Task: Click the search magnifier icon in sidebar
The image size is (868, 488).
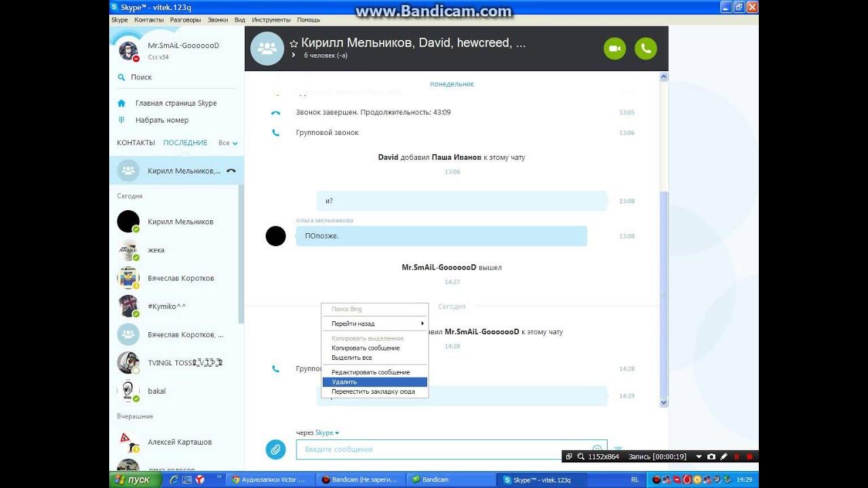Action: (x=121, y=77)
